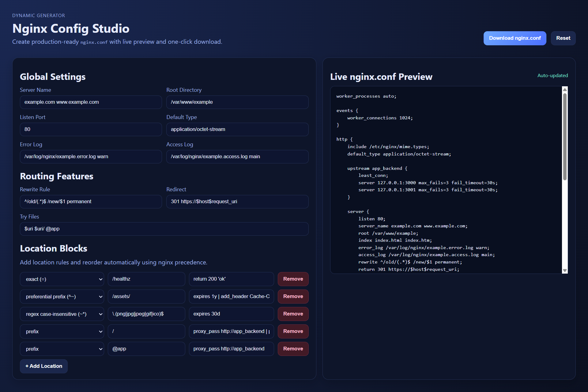Click the Try Files input

164,229
